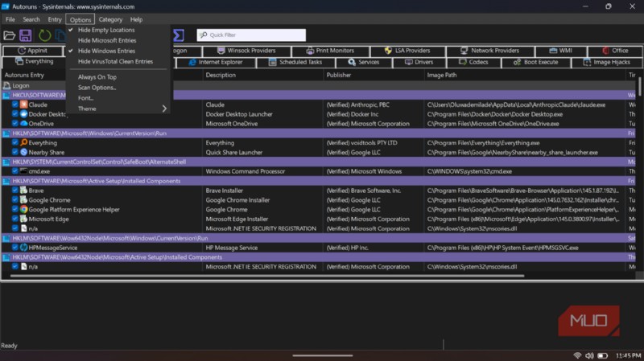Viewport: 644px width, 361px height.
Task: Click the Claude app icon in Logon entries
Action: pos(24,105)
